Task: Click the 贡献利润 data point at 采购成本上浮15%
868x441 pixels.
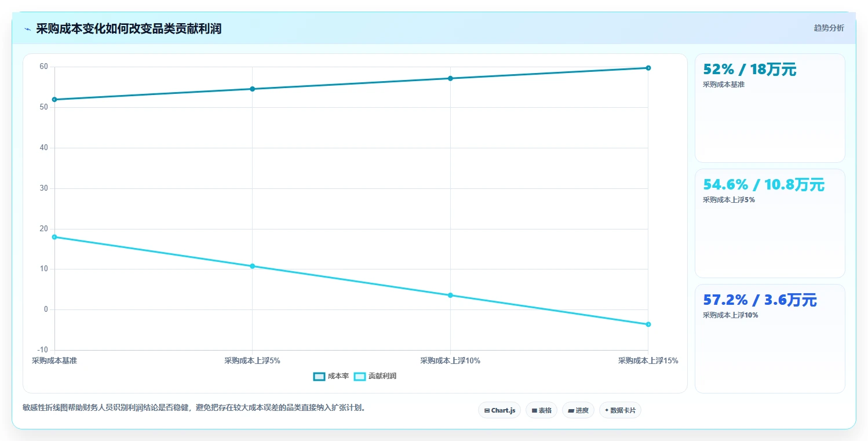Action: [x=648, y=325]
